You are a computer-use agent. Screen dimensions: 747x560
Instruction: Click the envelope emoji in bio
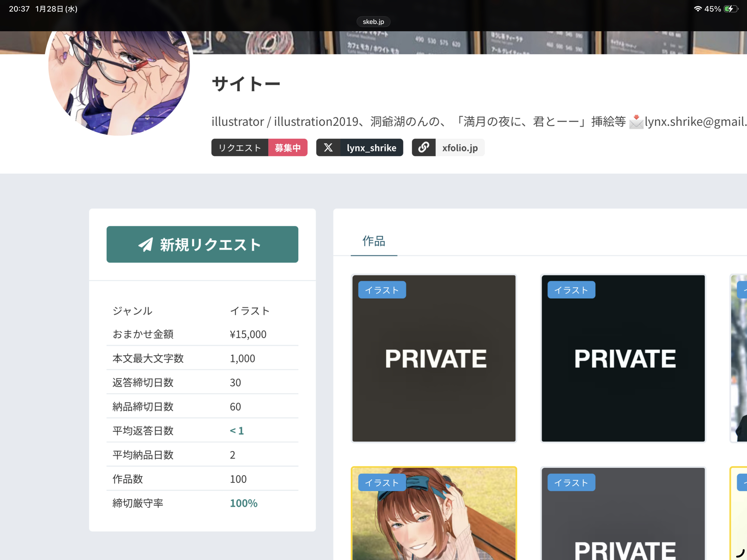click(636, 122)
